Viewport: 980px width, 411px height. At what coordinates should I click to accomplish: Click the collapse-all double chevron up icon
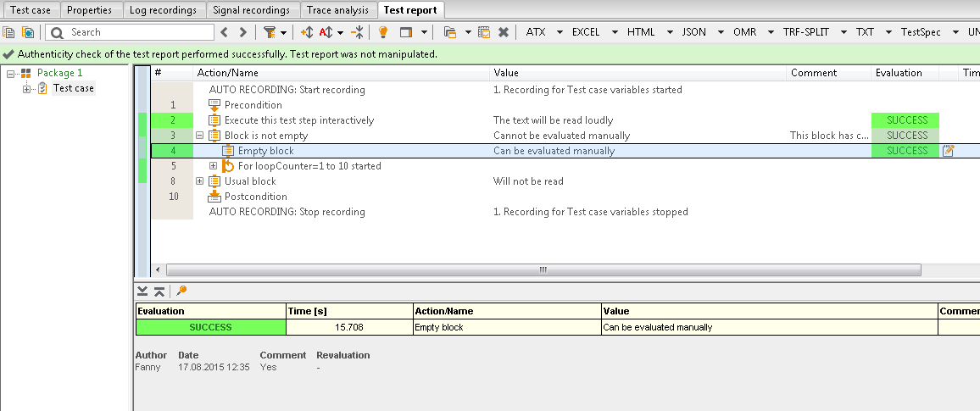pos(159,291)
